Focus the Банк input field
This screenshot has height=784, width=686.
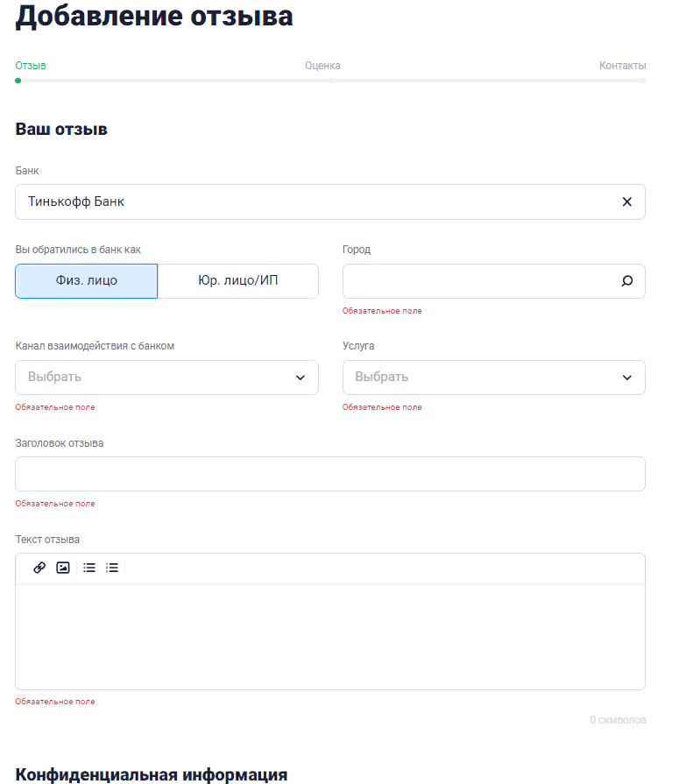[315, 201]
